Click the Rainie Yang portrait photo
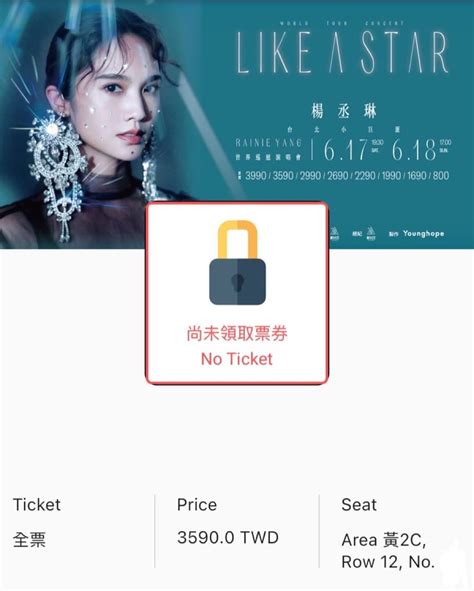Image resolution: width=474 pixels, height=591 pixels. tap(102, 124)
